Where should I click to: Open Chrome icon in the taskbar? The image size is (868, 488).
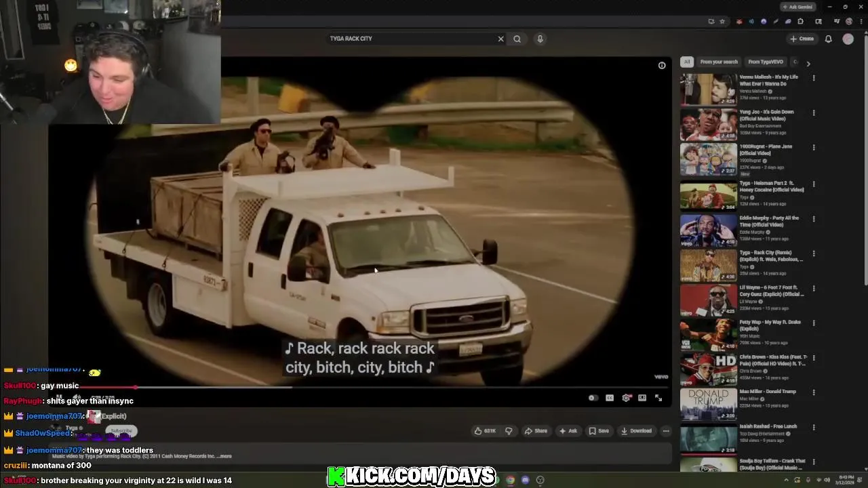(x=510, y=480)
